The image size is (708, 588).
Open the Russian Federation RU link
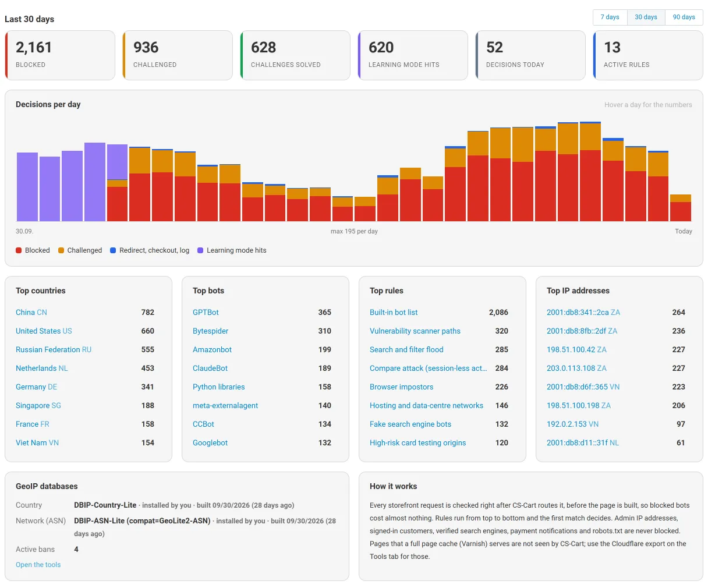pyautogui.click(x=54, y=350)
